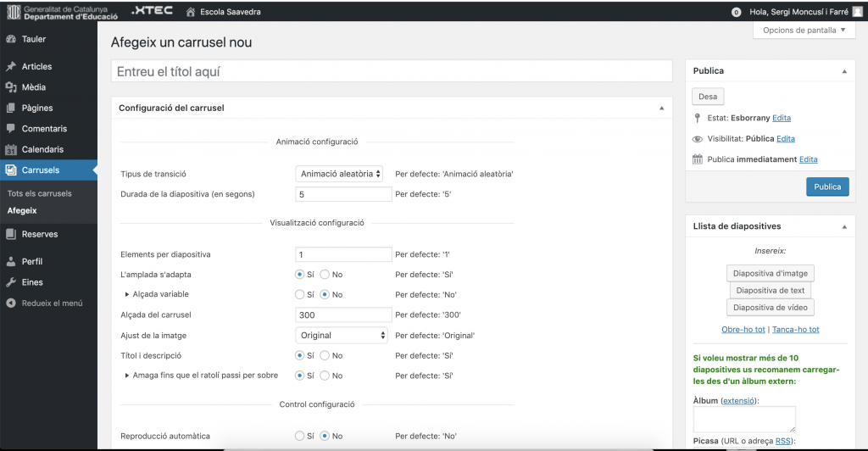The image size is (868, 451).
Task: Click the Tauler dashboard icon
Action: click(x=10, y=39)
